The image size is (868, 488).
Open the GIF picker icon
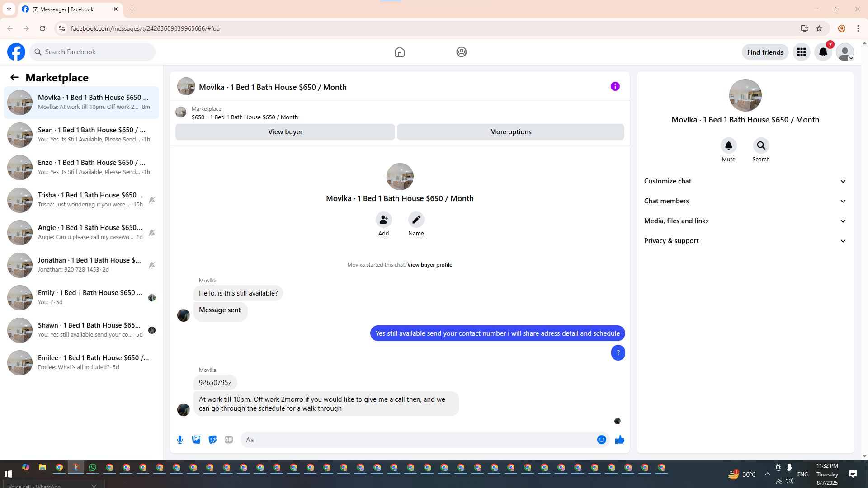[229, 440]
